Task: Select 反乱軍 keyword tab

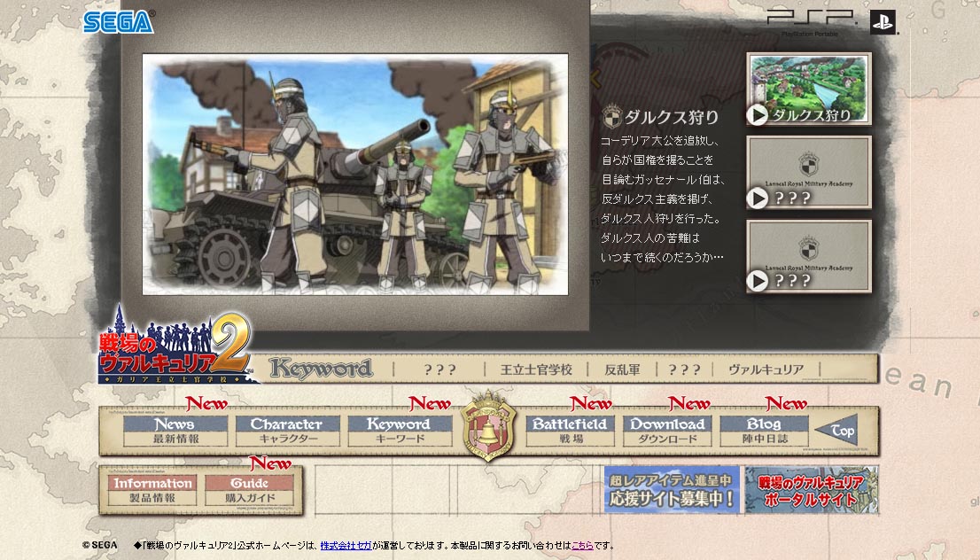Action: point(623,369)
